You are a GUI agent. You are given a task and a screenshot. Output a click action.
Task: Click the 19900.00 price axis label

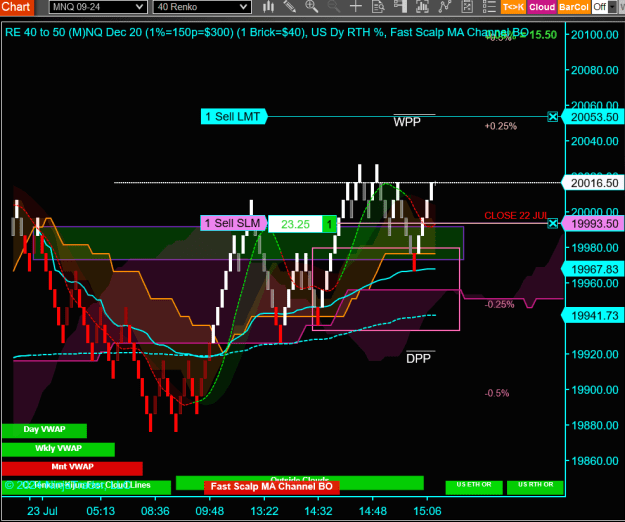(594, 390)
